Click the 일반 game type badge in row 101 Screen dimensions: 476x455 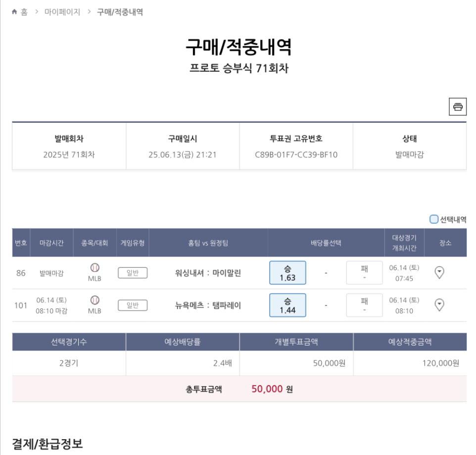point(133,305)
